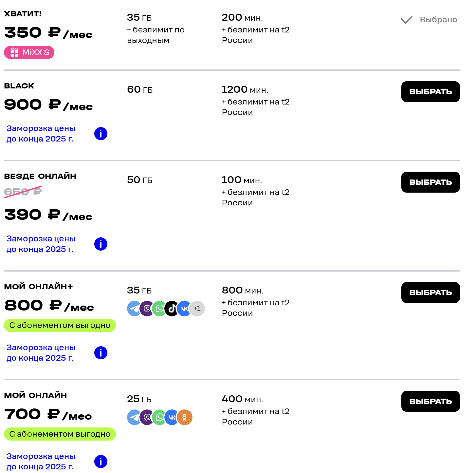Click the Odnoklassniki icon in Мой онлайн row
The image size is (476, 473).
[185, 417]
